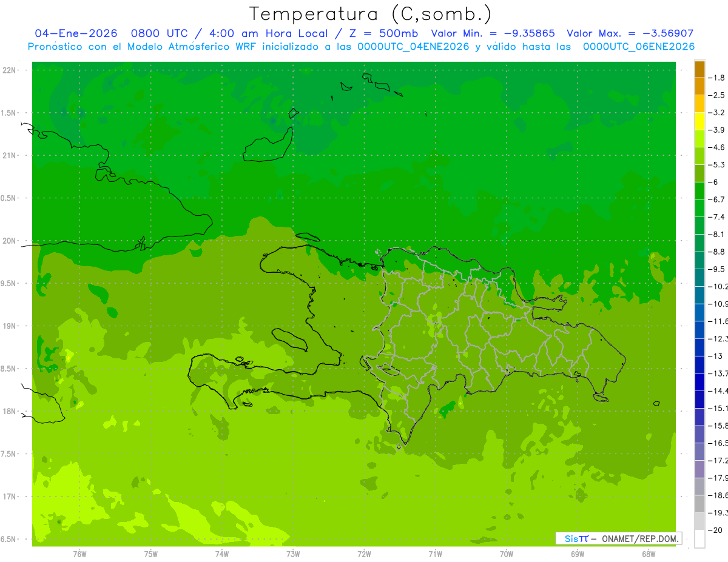This screenshot has width=728, height=562.
Task: Click the date '04-Ene-2026' in header
Action: click(x=76, y=34)
